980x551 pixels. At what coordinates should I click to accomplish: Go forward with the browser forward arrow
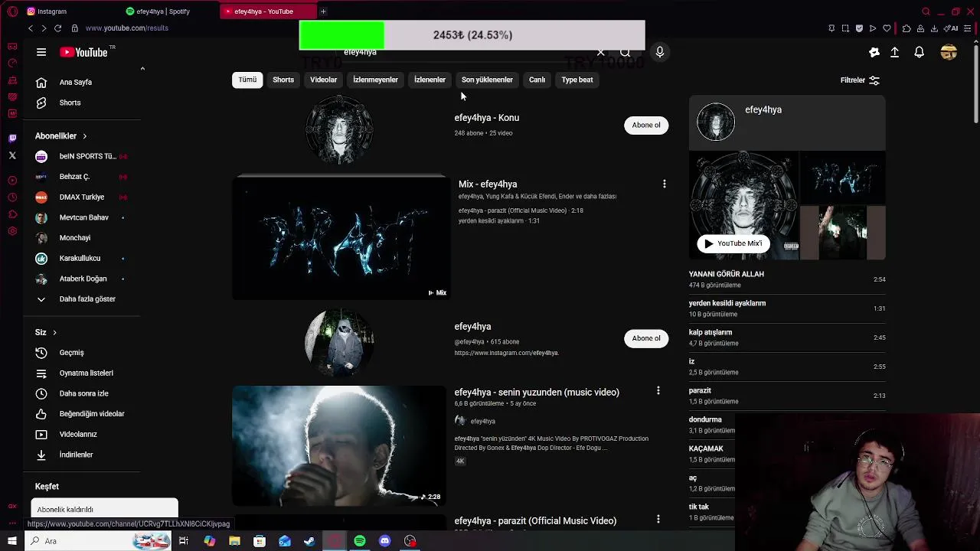[x=44, y=28]
